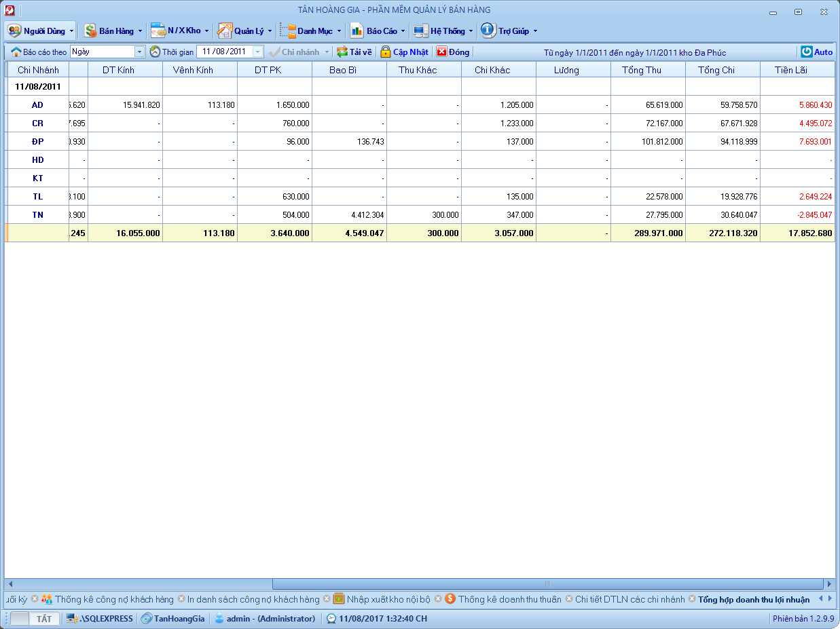Expand the Người Dùng dropdown arrow

[71, 31]
